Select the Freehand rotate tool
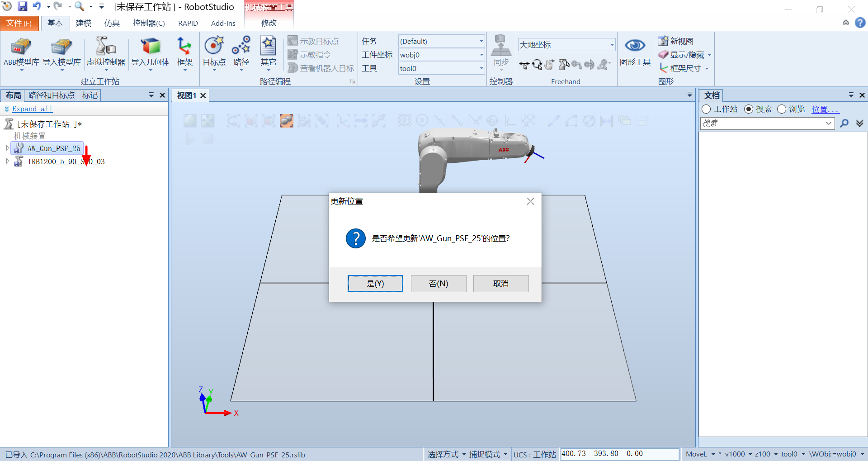Viewport: 868px width, 461px height. point(537,65)
